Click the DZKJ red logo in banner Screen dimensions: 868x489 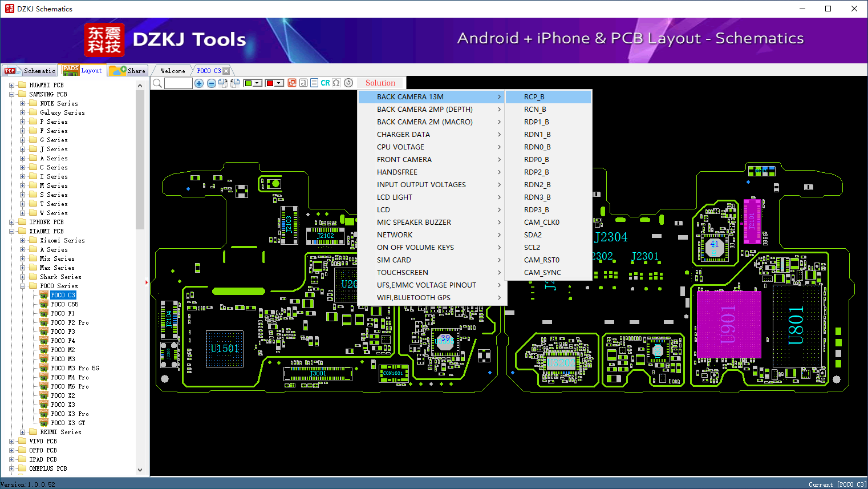[x=104, y=40]
